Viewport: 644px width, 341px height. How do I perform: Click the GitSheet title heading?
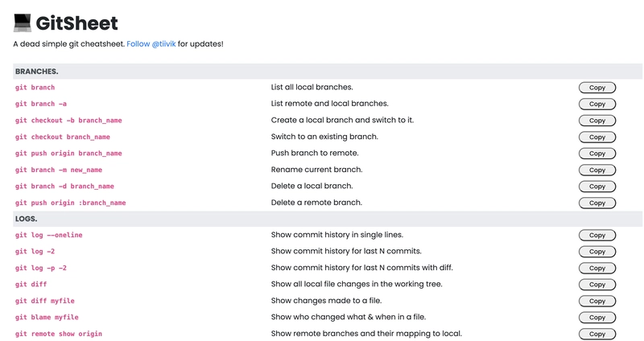point(76,23)
